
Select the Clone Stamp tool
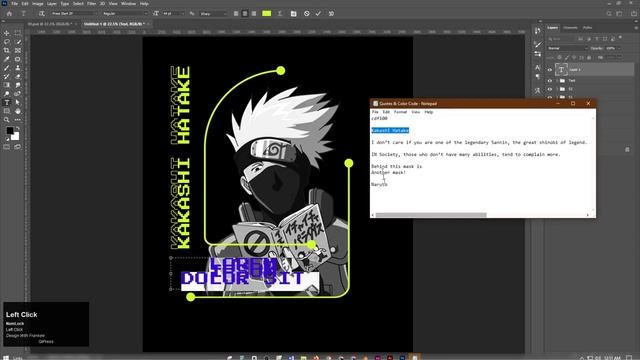coord(18,68)
